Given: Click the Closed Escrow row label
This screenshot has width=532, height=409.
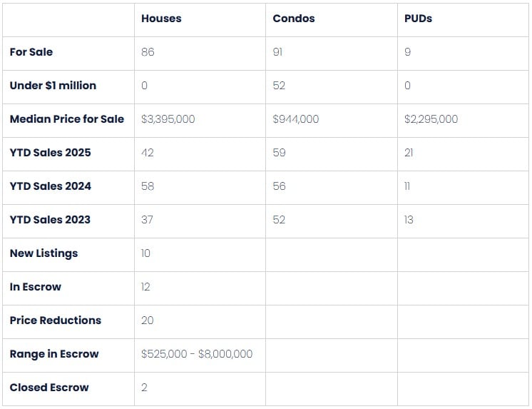Looking at the screenshot, I should pyautogui.click(x=49, y=388).
